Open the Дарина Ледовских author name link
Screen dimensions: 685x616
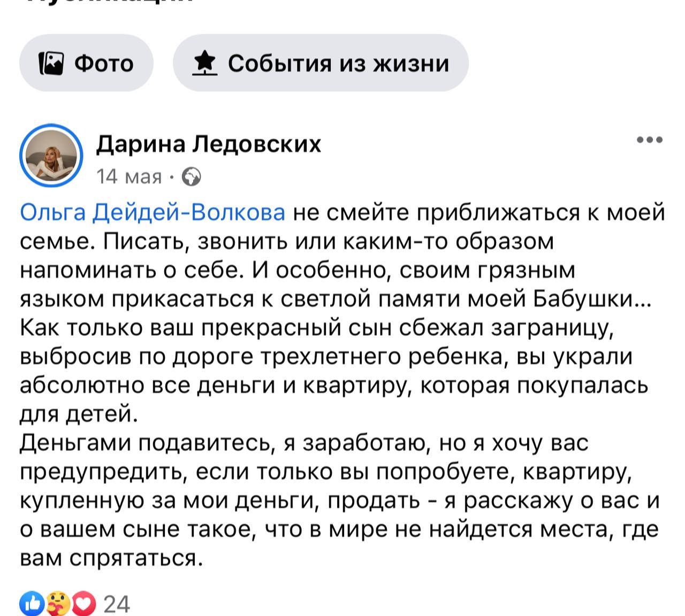pos(209,144)
